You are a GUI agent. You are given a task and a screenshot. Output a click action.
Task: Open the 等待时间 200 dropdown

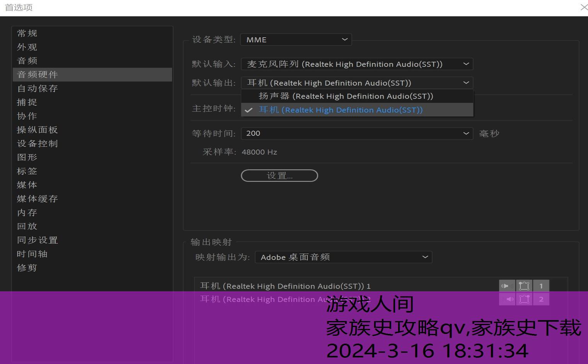point(357,133)
